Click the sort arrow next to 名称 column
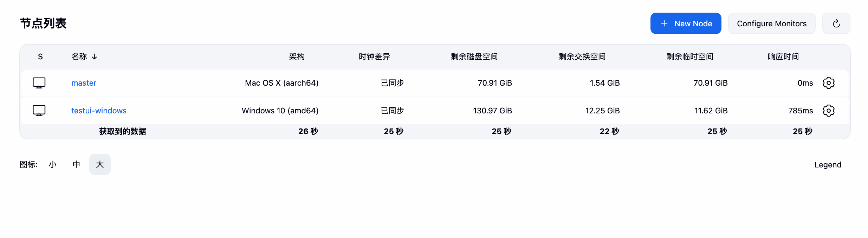This screenshot has height=238, width=868. click(95, 57)
